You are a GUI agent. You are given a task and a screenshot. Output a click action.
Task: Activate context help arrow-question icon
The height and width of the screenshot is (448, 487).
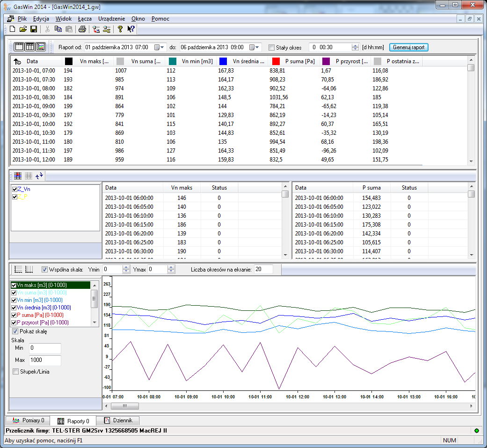pyautogui.click(x=131, y=29)
